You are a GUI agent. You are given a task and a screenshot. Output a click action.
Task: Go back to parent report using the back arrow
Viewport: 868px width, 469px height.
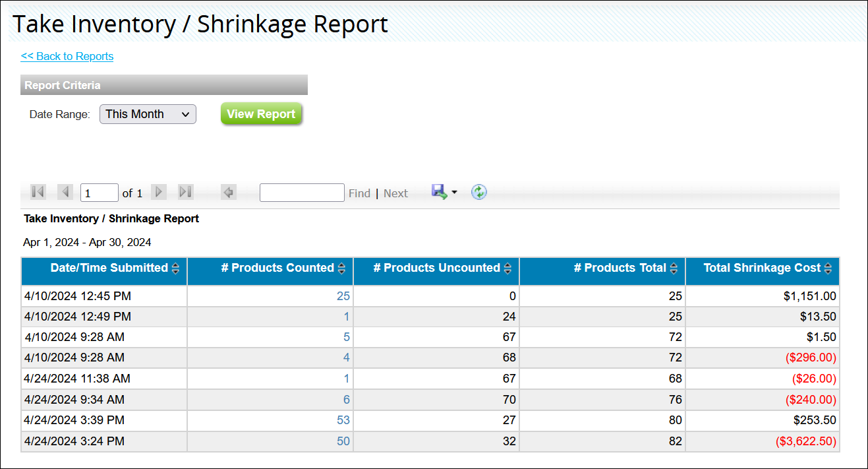click(228, 192)
